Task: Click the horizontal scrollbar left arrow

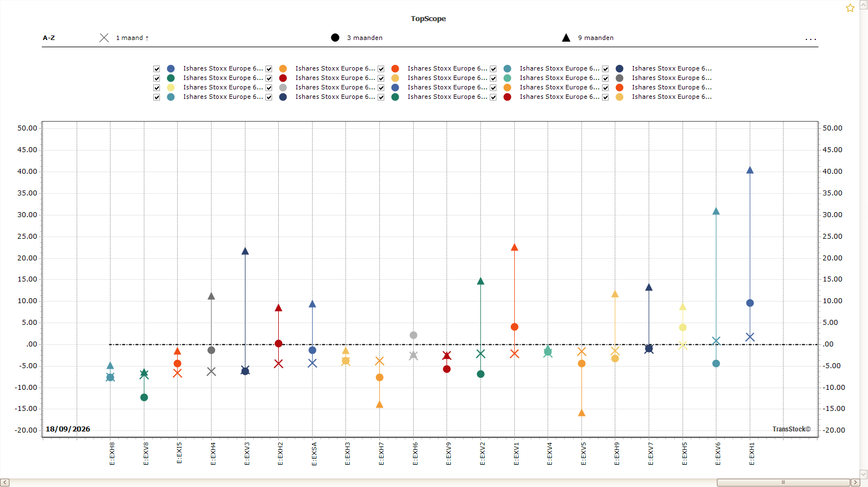Action: (x=4, y=483)
